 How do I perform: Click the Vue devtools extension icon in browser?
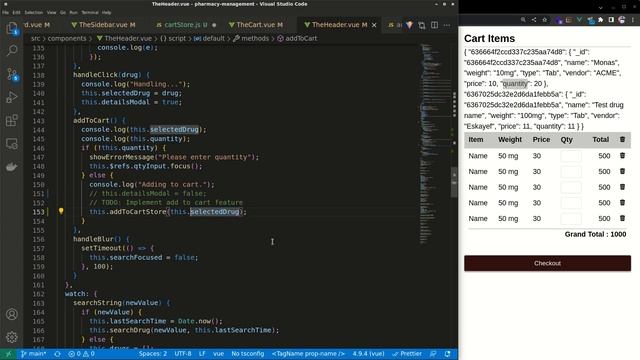[x=579, y=20]
